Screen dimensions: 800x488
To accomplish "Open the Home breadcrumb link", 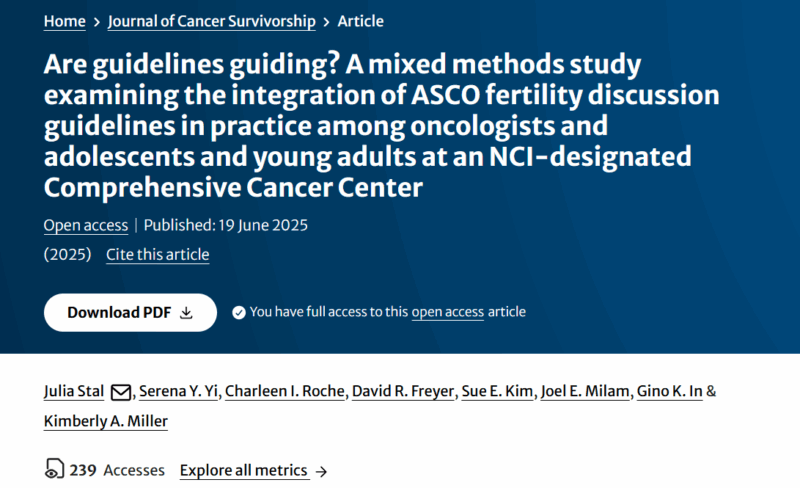I will [65, 21].
